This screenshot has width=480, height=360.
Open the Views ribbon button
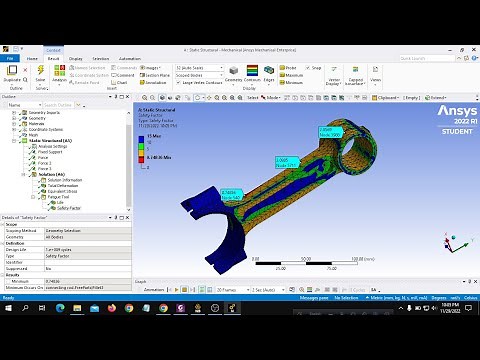[375, 74]
